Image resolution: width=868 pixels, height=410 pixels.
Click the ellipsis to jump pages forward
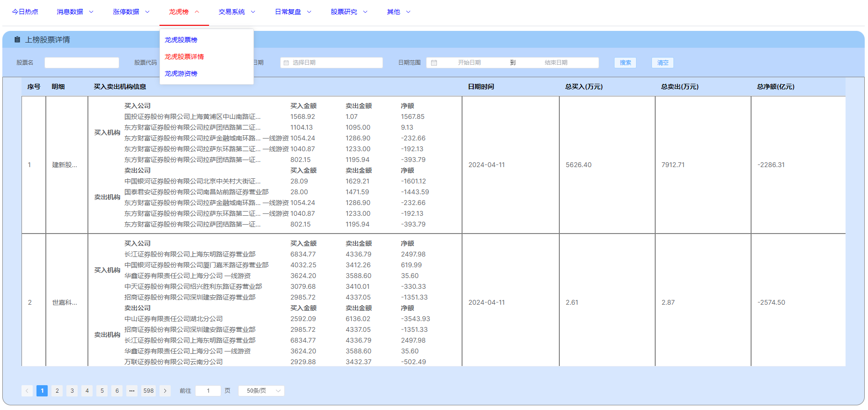(x=132, y=391)
